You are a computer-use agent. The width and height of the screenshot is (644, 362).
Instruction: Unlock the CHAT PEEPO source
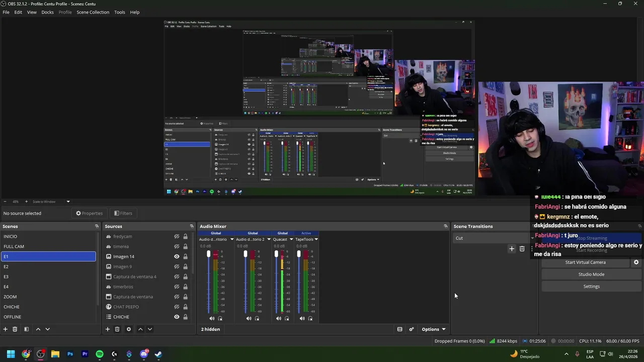185,307
